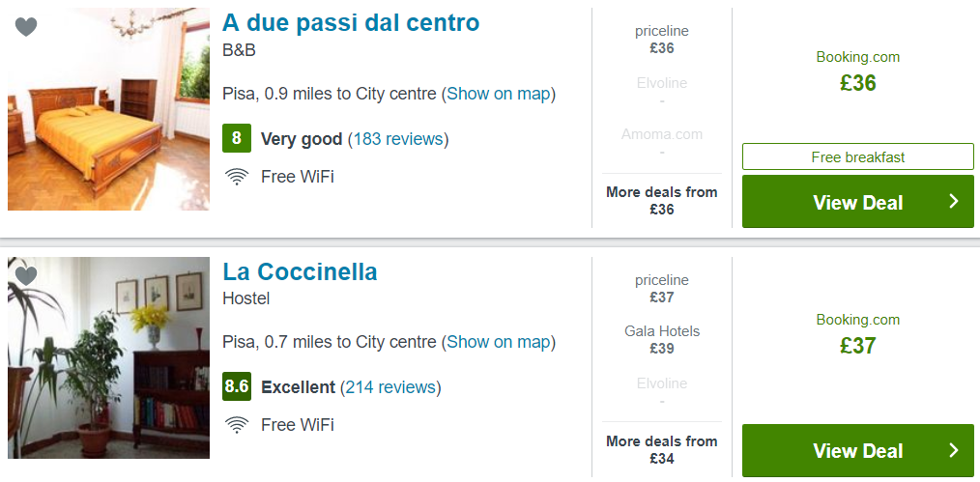The image size is (980, 482).
Task: Open the orange bedroom photo thumbnail
Action: [109, 109]
